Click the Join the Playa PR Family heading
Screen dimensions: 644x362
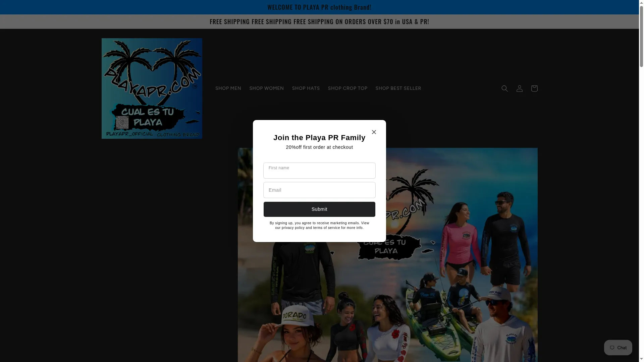click(319, 137)
